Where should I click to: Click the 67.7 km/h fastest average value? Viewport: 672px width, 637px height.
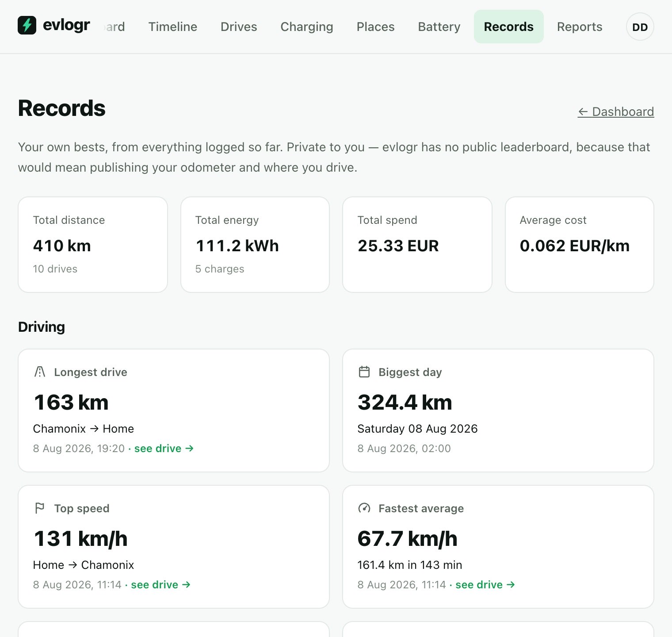[x=407, y=538]
